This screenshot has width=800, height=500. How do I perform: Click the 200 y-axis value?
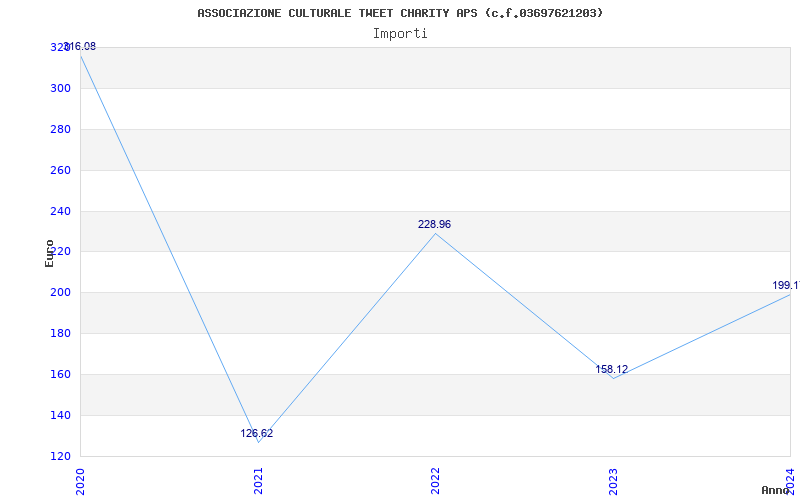pos(60,293)
